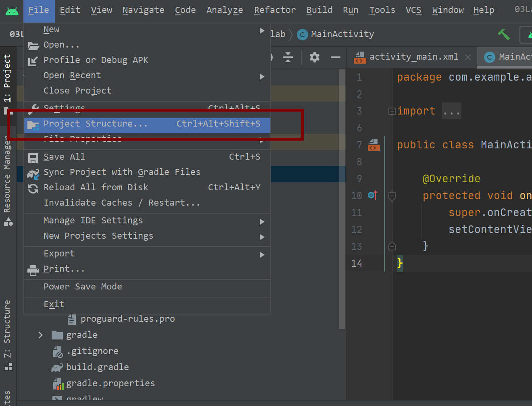Expand the New submenu

(x=147, y=30)
